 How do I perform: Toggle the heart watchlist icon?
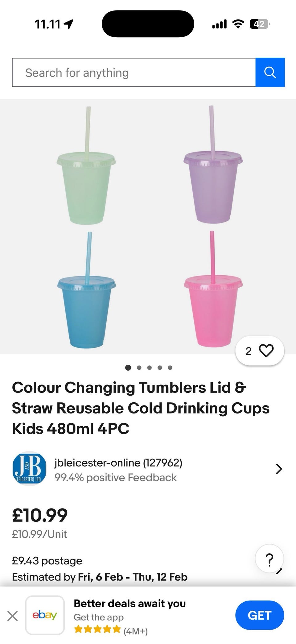click(x=266, y=351)
